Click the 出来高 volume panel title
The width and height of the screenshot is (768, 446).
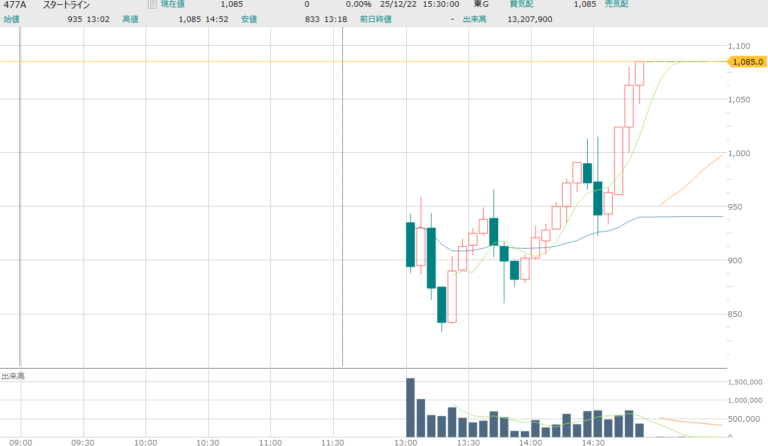(13, 376)
